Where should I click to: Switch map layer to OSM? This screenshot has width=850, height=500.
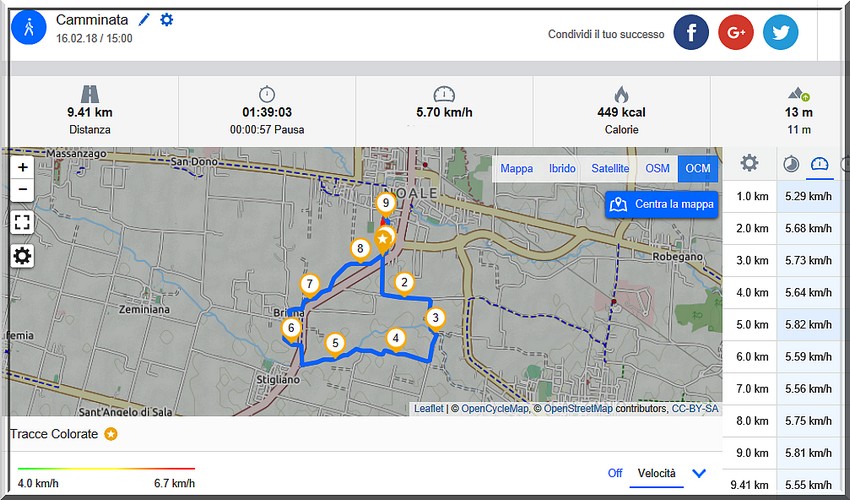point(657,169)
